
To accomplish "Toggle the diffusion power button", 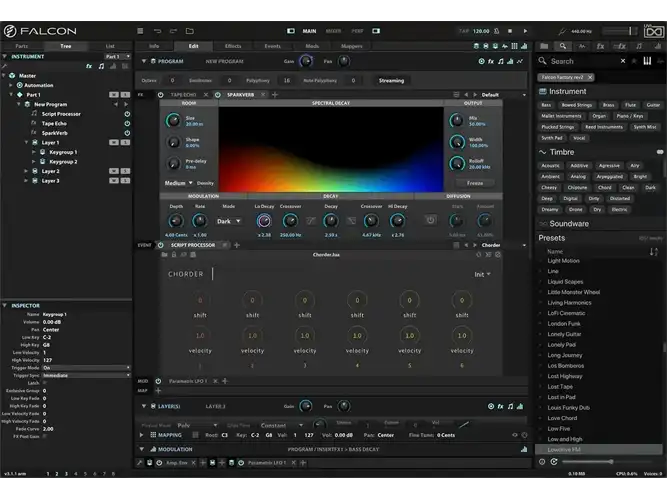I will click(430, 220).
